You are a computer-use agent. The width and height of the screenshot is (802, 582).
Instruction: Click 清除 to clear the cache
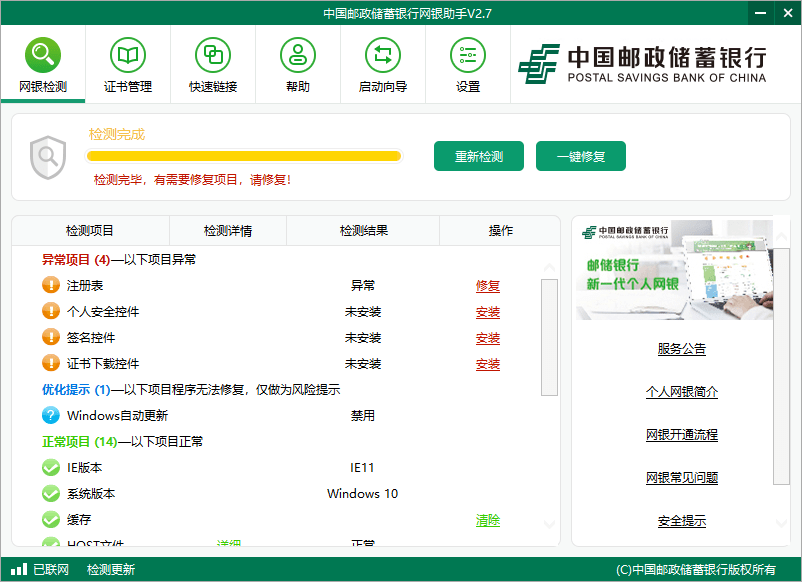coord(487,519)
